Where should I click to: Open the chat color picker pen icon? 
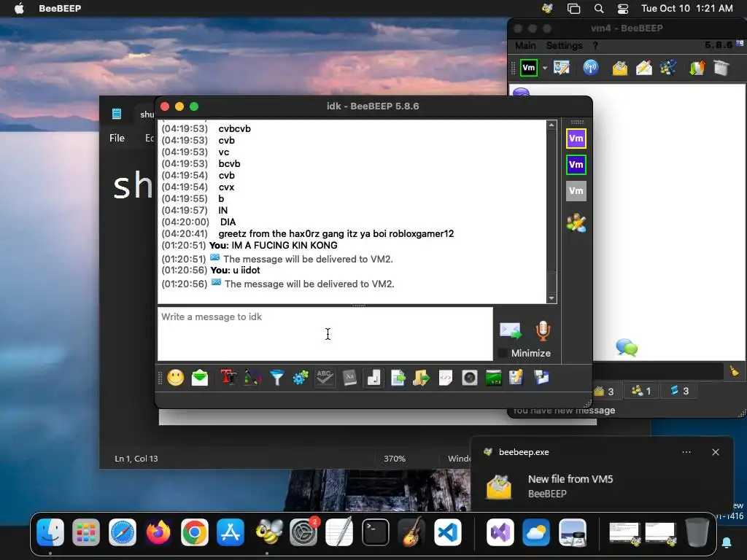click(252, 378)
